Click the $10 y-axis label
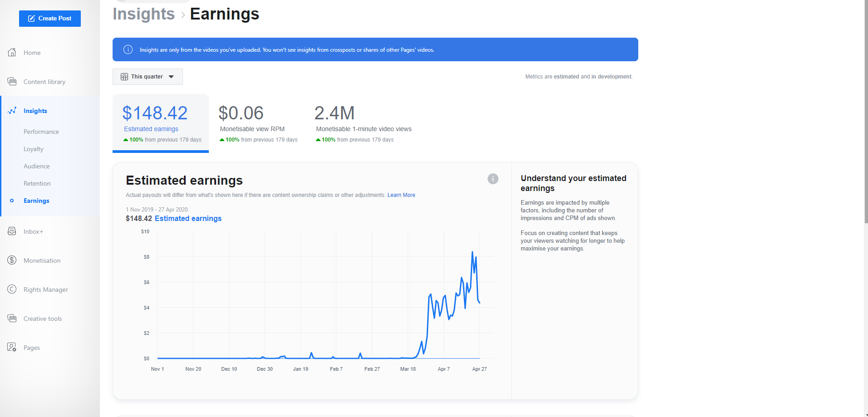 pyautogui.click(x=145, y=231)
